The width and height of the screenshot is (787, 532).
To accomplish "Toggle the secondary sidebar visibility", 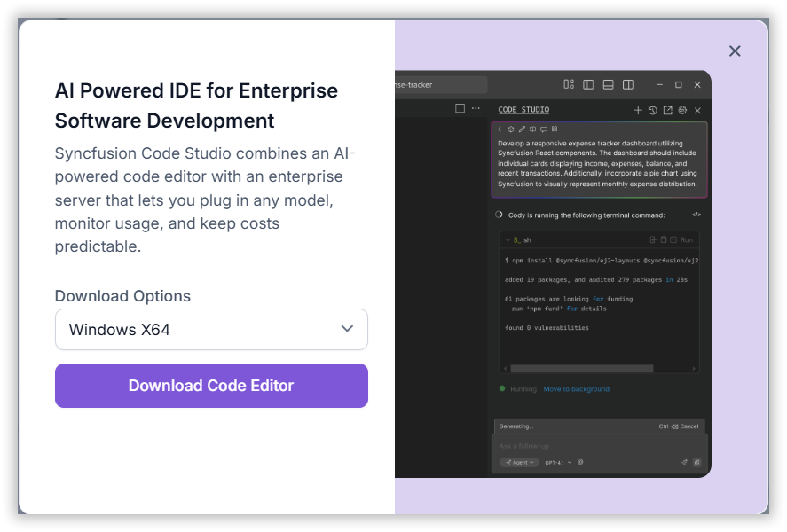I will 626,85.
